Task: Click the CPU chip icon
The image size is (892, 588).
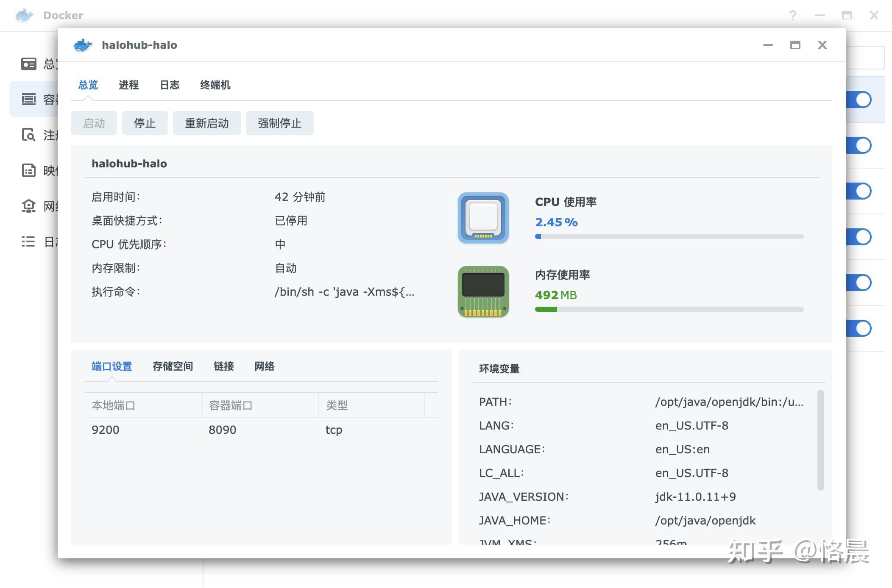Action: pos(483,218)
